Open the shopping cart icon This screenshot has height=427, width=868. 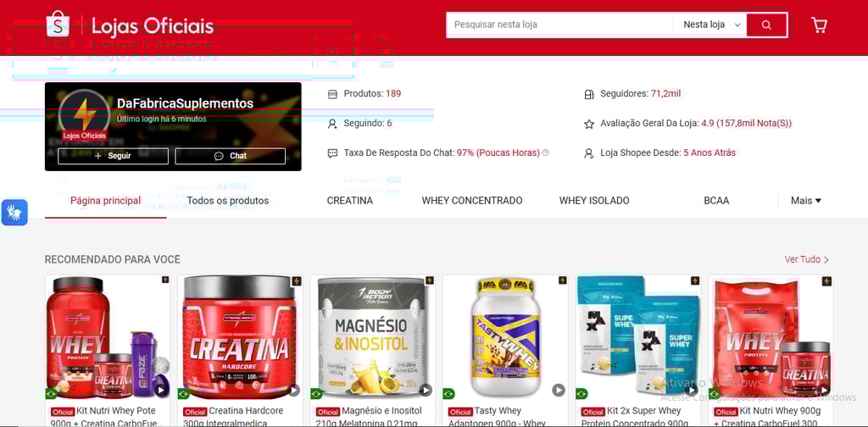point(819,25)
